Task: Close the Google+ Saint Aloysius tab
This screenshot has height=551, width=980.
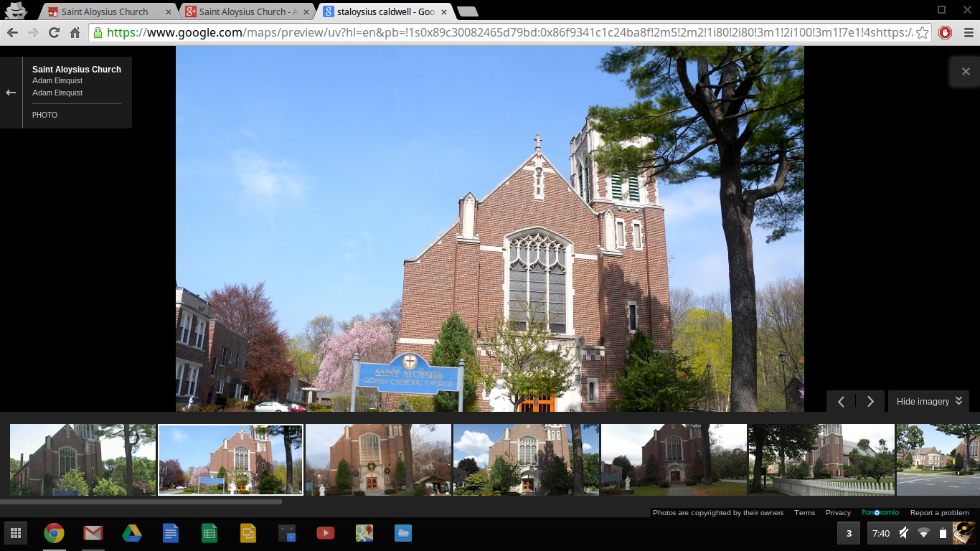Action: (x=305, y=11)
